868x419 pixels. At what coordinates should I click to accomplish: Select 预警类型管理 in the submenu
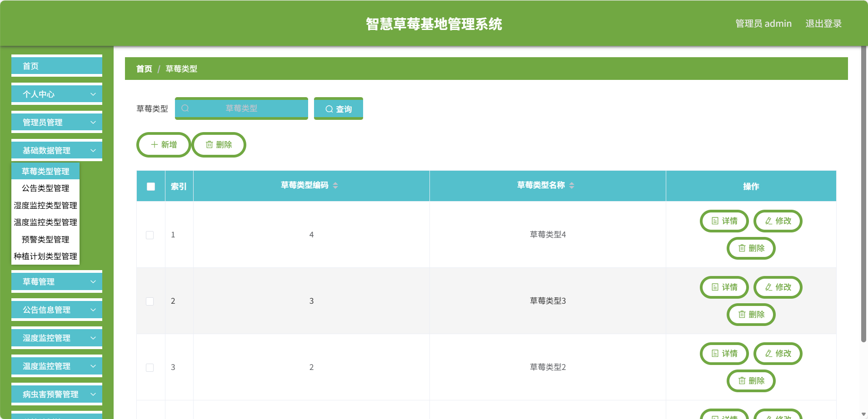pos(45,239)
